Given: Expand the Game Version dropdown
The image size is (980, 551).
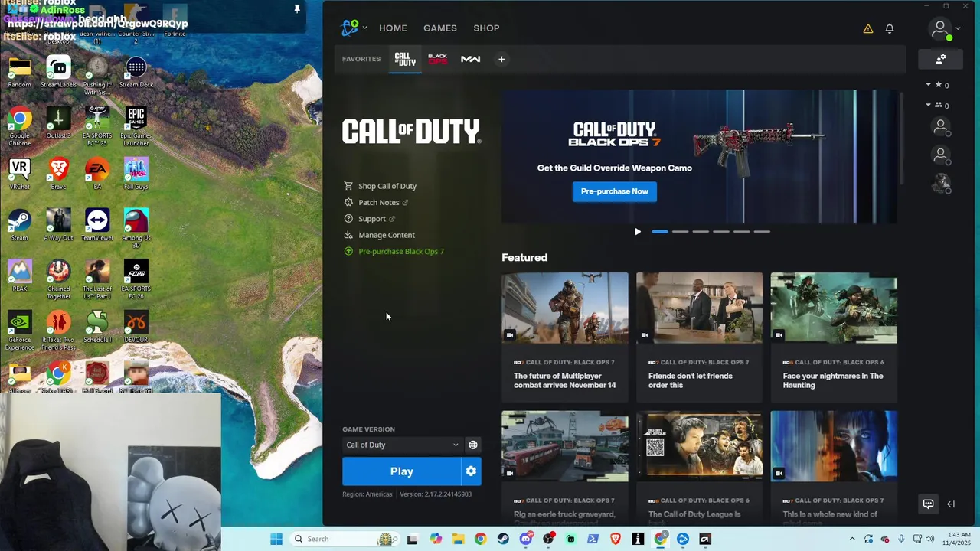Looking at the screenshot, I should pyautogui.click(x=402, y=445).
